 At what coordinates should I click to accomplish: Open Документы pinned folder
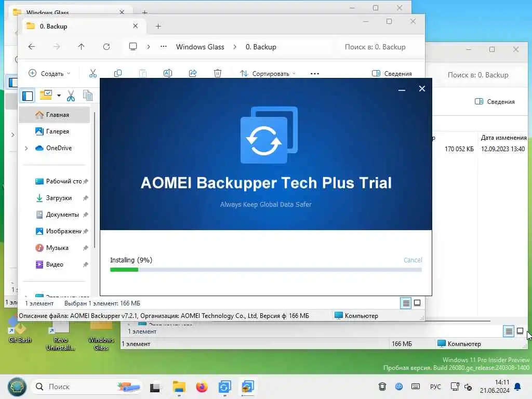(x=58, y=215)
